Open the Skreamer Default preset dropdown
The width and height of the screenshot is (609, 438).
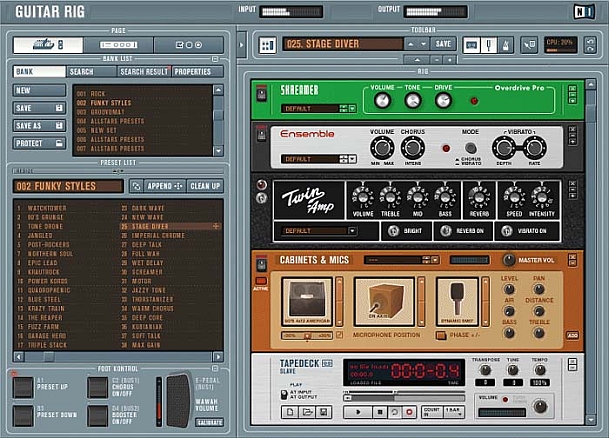[352, 108]
